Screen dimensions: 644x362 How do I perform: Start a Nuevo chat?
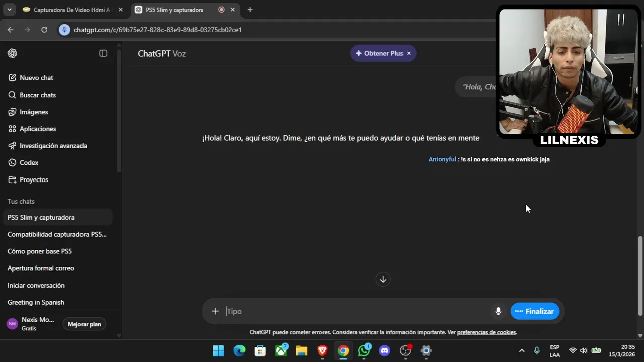pos(58,78)
